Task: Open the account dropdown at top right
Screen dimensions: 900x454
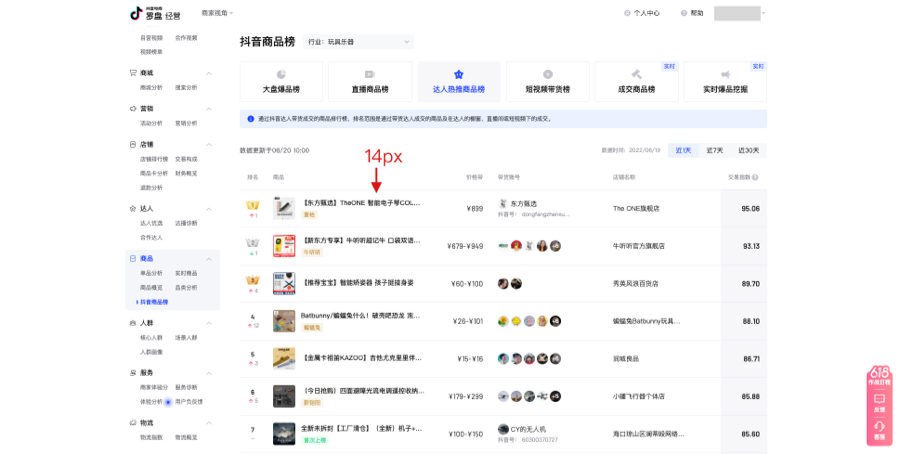Action: coord(739,13)
